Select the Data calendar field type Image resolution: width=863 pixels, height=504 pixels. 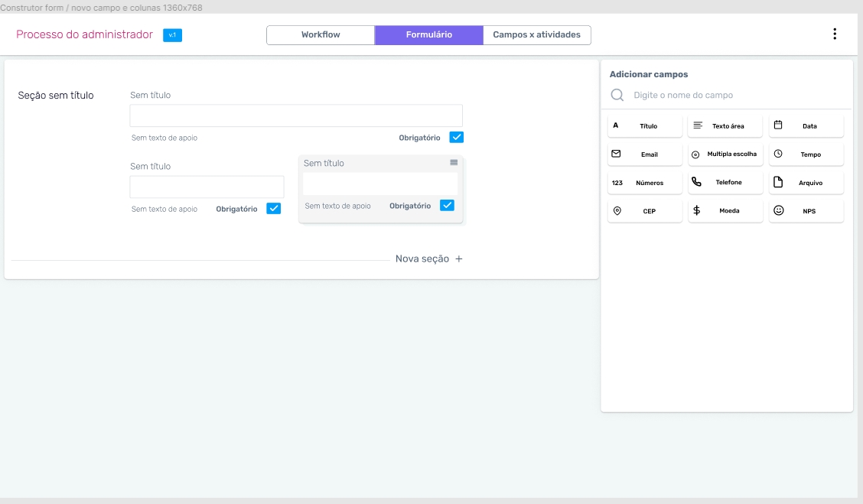806,126
